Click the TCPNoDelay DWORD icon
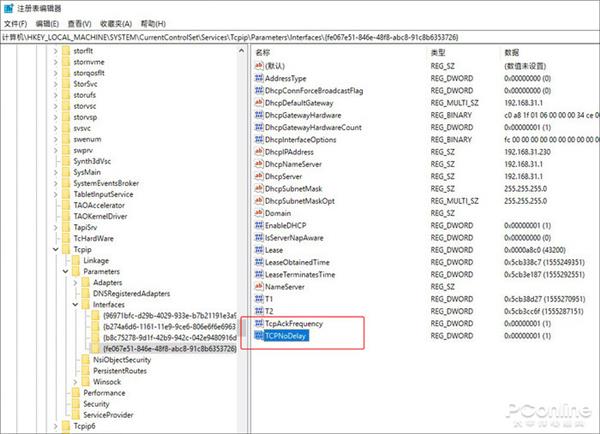This screenshot has width=600, height=434. [259, 336]
